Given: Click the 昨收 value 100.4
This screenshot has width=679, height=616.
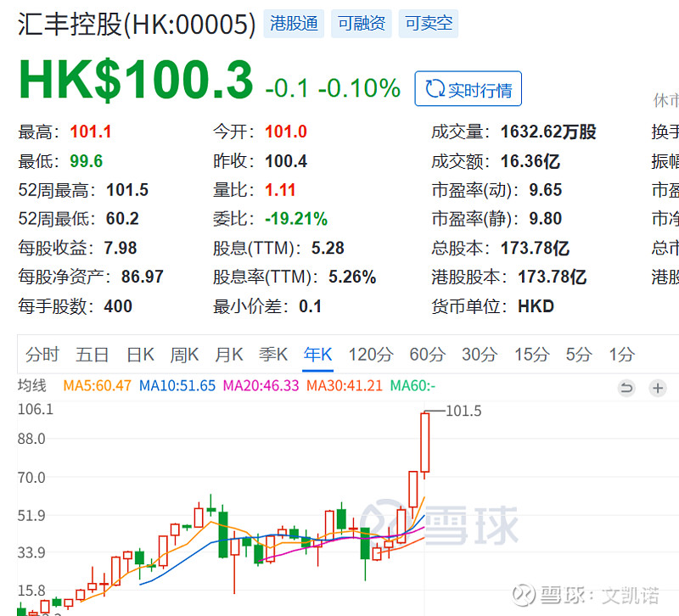Looking at the screenshot, I should pyautogui.click(x=286, y=161).
